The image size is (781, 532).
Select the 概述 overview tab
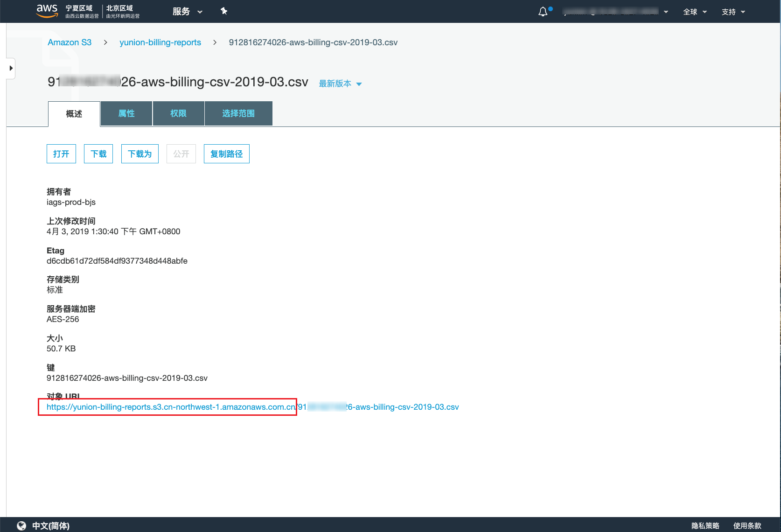74,114
